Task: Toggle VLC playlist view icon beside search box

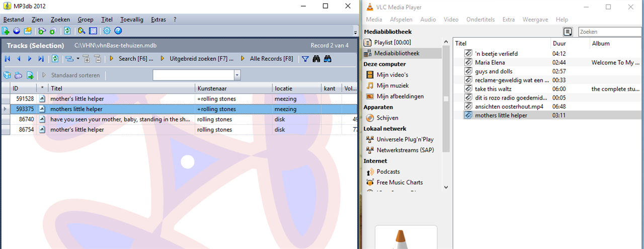Action: pyautogui.click(x=568, y=32)
